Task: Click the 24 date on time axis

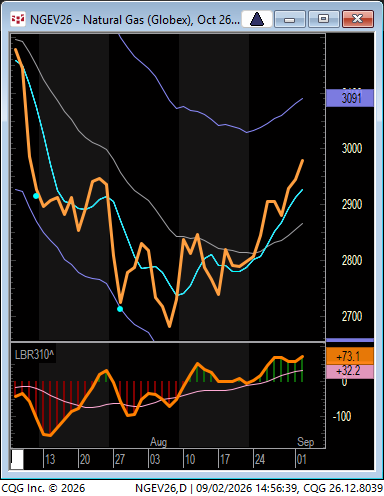Action: pyautogui.click(x=260, y=460)
